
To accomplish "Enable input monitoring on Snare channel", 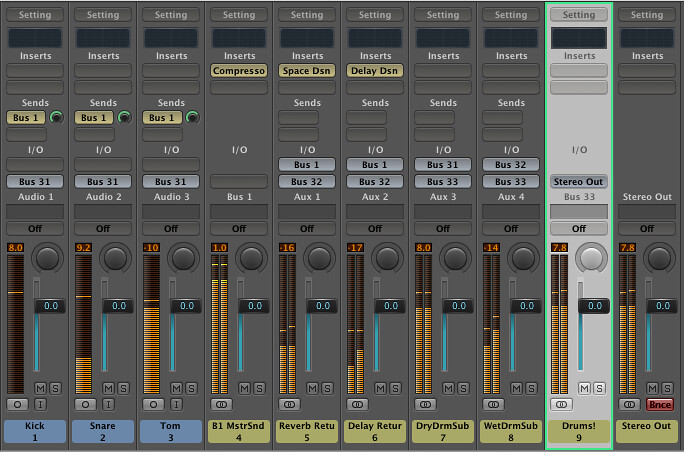I will coord(107,404).
